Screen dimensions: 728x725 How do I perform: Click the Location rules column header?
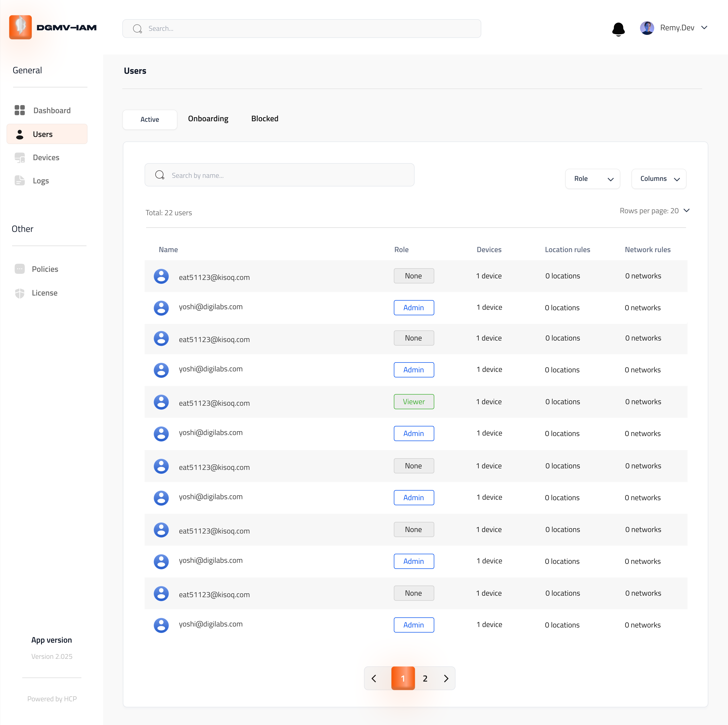click(x=567, y=250)
